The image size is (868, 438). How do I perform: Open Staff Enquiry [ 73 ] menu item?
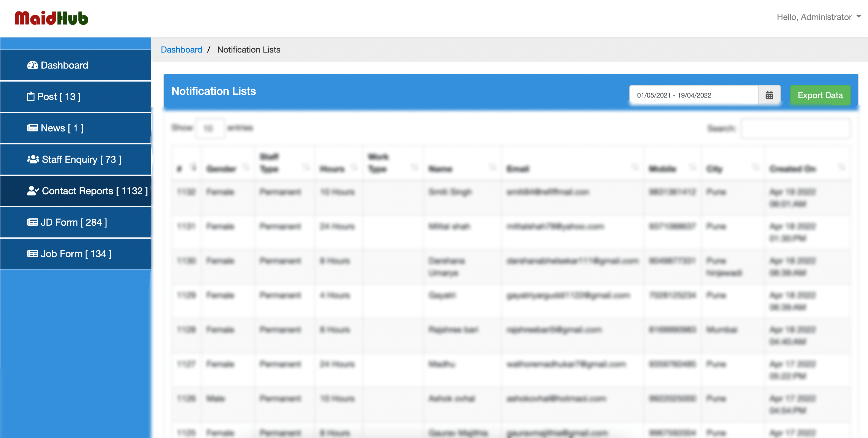(81, 159)
